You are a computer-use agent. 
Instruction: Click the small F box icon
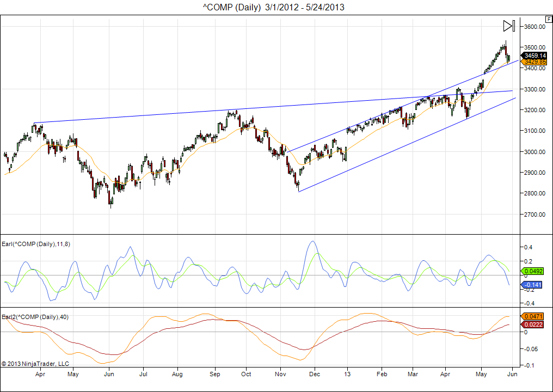coord(548,19)
